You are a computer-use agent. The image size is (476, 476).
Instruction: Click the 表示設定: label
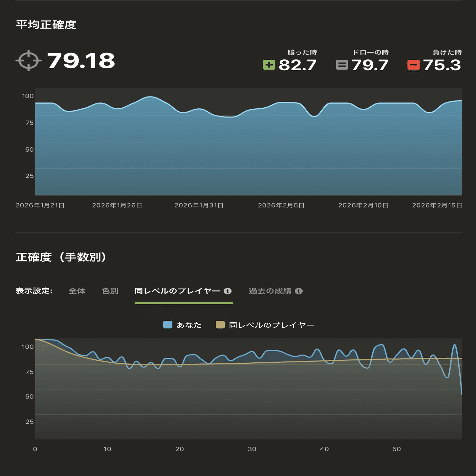(34, 291)
